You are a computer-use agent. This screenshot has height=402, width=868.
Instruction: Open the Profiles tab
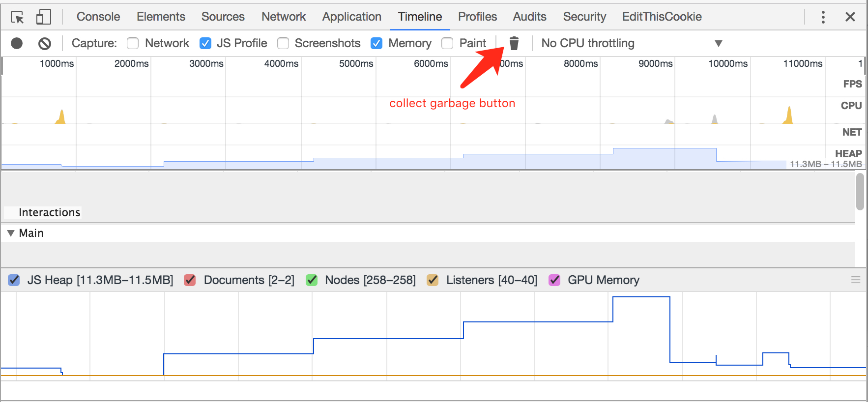pos(477,17)
